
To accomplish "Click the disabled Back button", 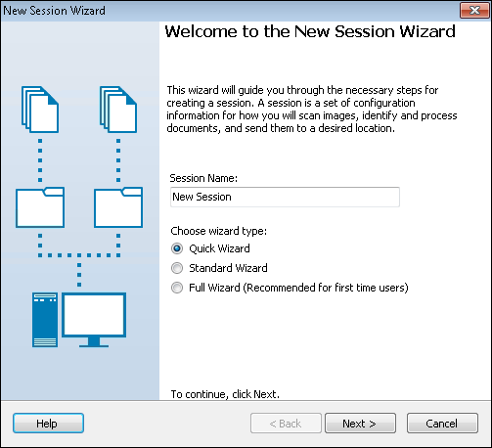I will click(x=286, y=424).
